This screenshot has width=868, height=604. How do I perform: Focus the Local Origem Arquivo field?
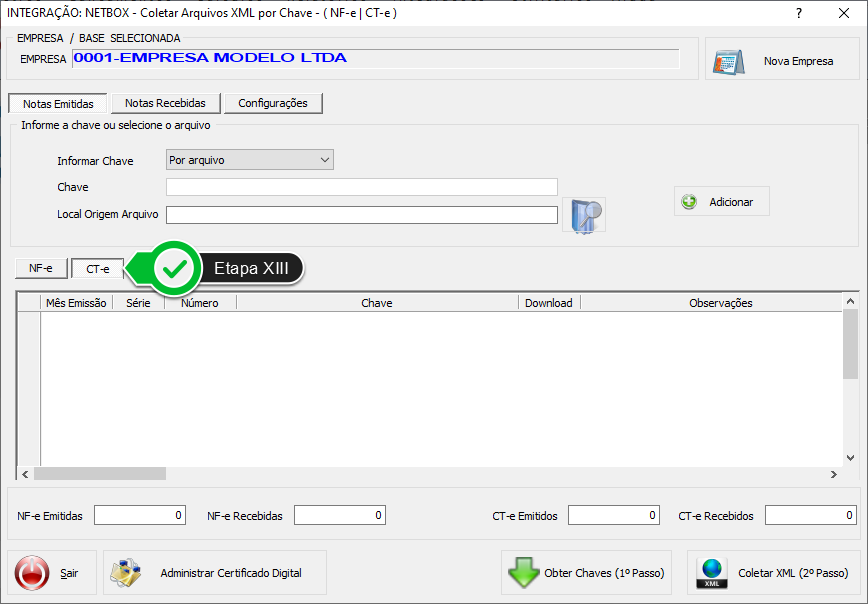click(362, 215)
